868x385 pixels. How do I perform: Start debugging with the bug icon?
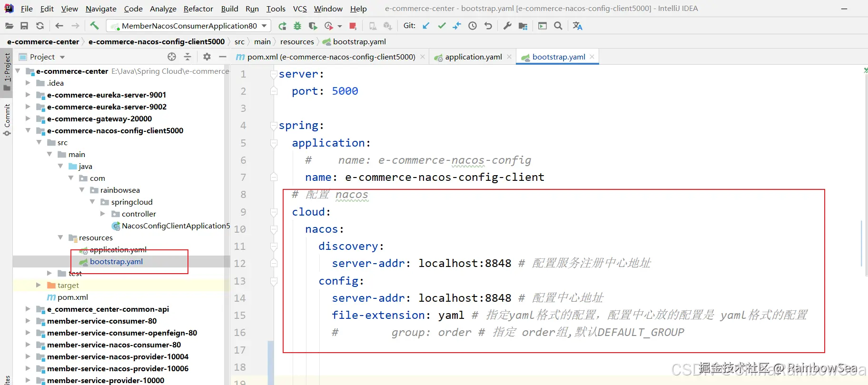(x=297, y=26)
